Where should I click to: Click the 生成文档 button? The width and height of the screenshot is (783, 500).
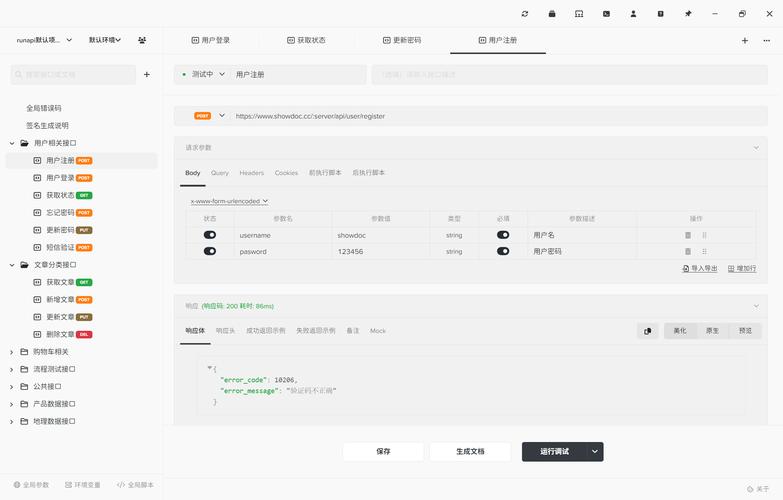tap(470, 452)
